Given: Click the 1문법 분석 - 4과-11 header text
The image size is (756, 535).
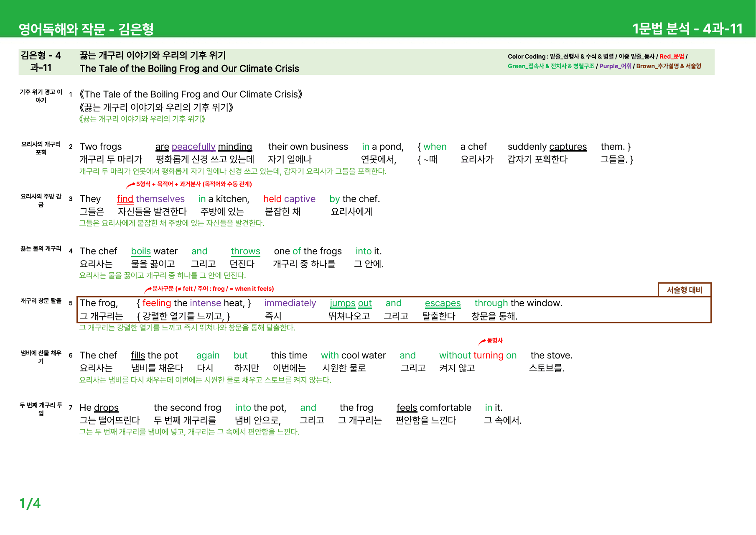Looking at the screenshot, I should [687, 29].
